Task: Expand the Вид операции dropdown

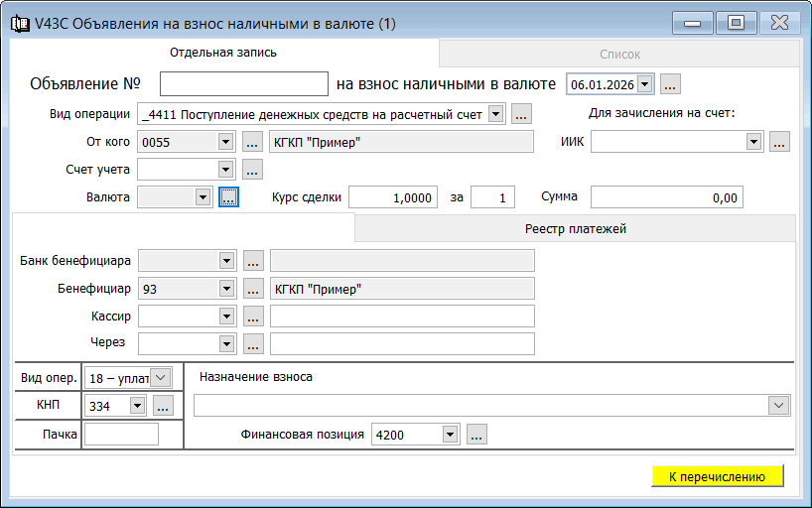Action: pos(496,114)
